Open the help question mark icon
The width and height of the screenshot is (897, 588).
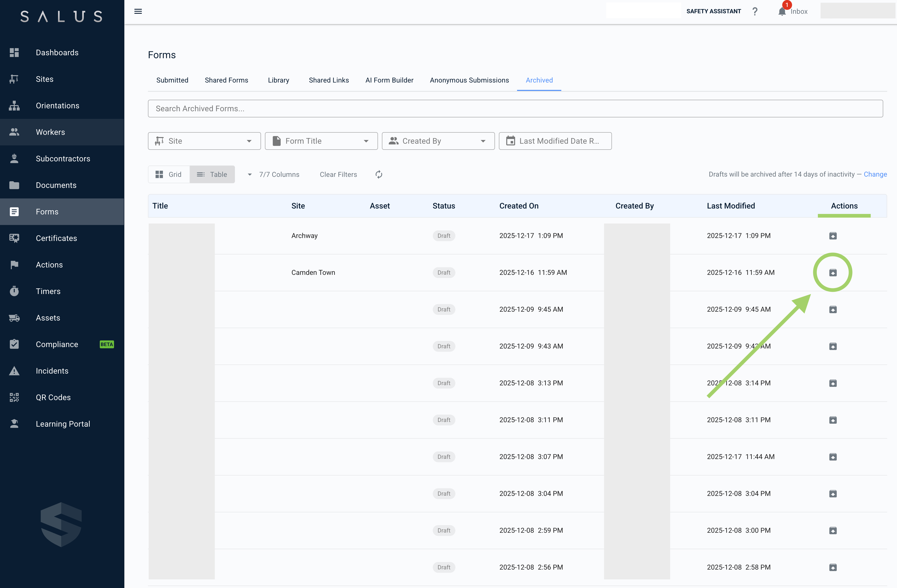tap(754, 11)
